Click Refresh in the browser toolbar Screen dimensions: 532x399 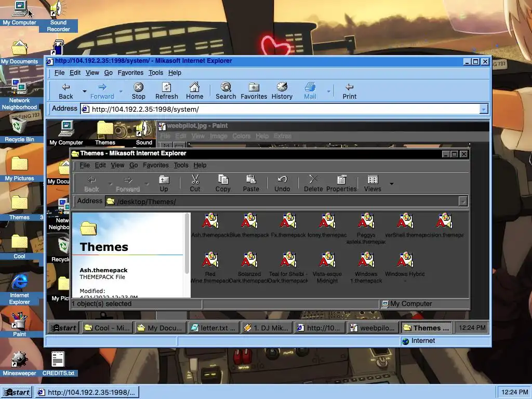point(166,91)
